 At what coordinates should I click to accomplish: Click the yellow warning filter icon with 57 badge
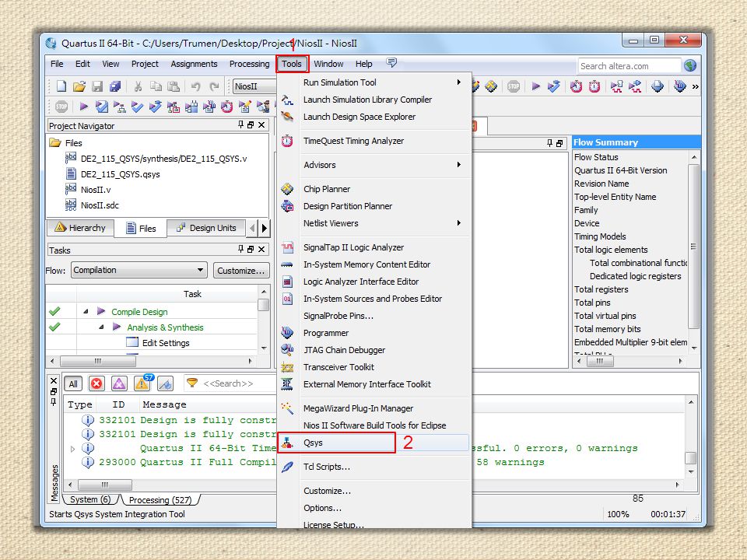tap(142, 383)
